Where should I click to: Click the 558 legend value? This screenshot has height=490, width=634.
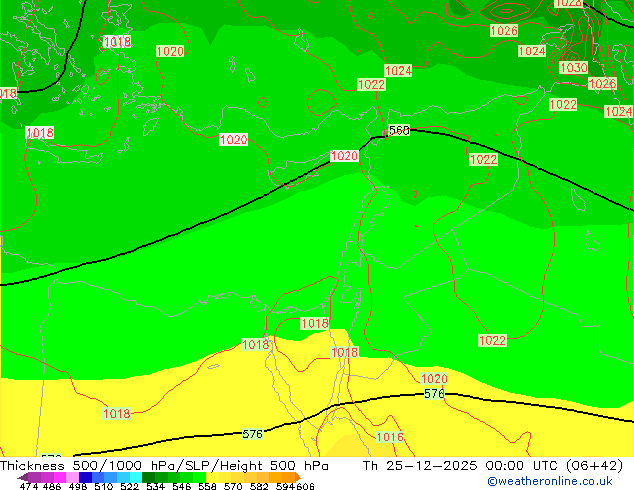tap(207, 486)
